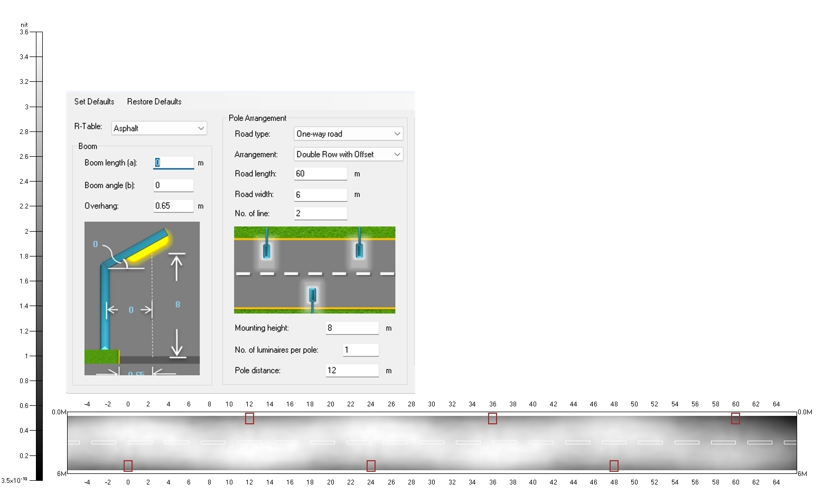
Task: Click the nit grayscale legend bar
Action: pos(39,256)
